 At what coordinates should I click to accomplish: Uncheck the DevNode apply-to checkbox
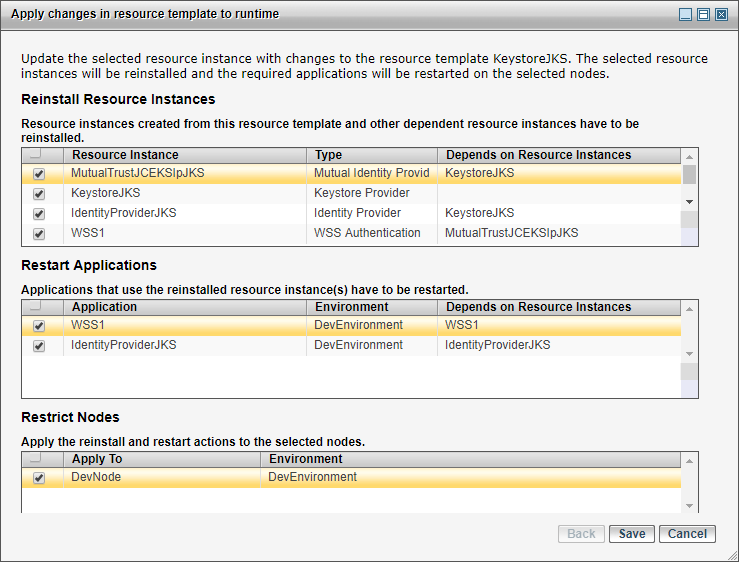(x=39, y=478)
